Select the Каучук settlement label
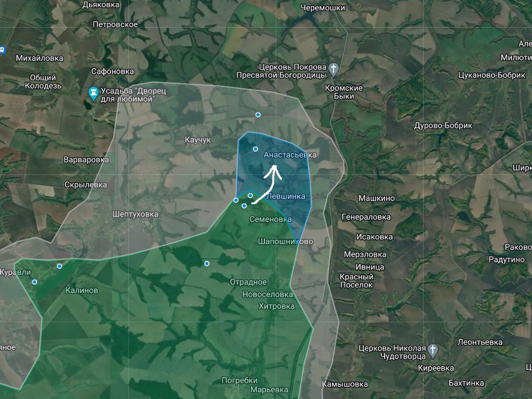 [x=198, y=140]
